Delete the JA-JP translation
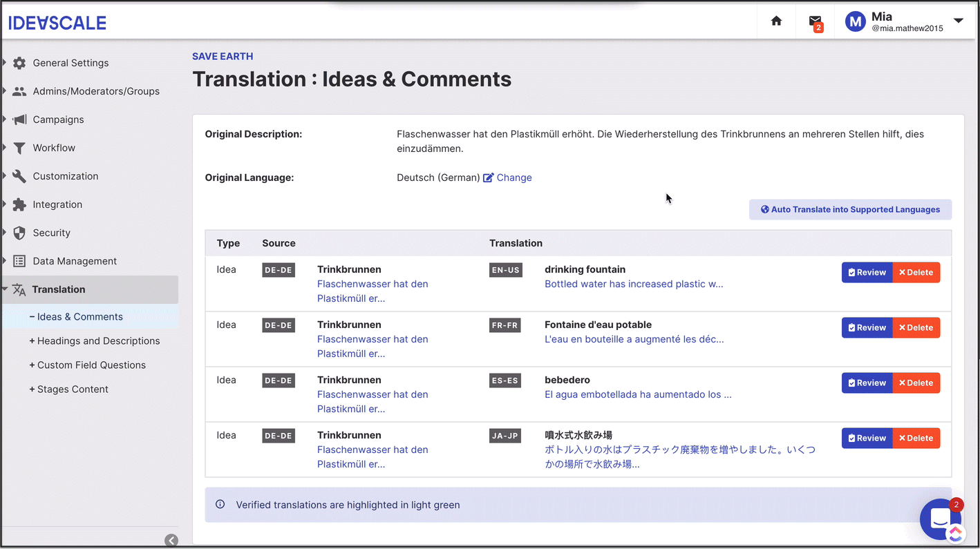The image size is (980, 549). click(x=916, y=438)
